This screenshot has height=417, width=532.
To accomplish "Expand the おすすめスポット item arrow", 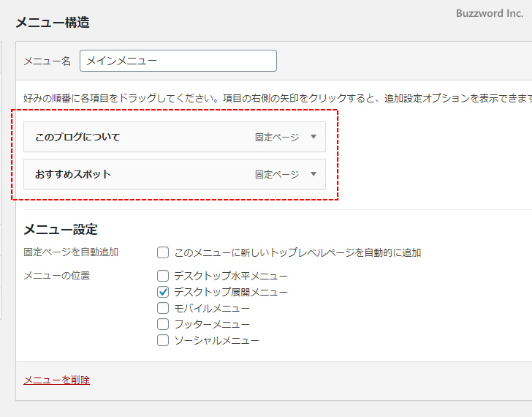I will [x=313, y=174].
